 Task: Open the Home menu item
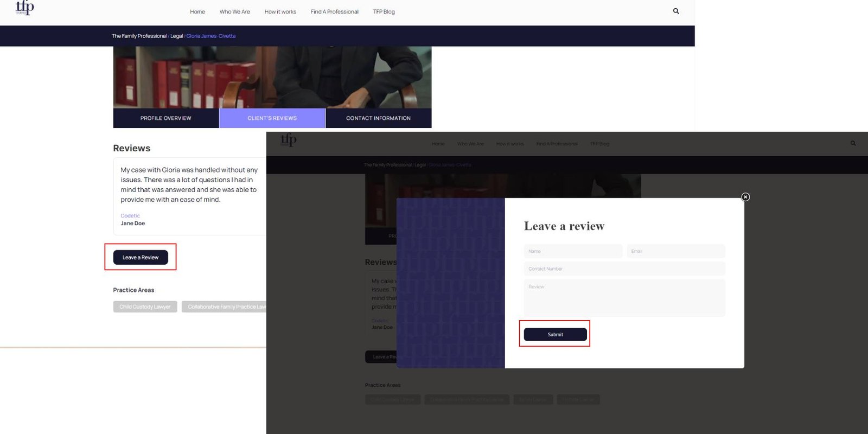(x=197, y=12)
